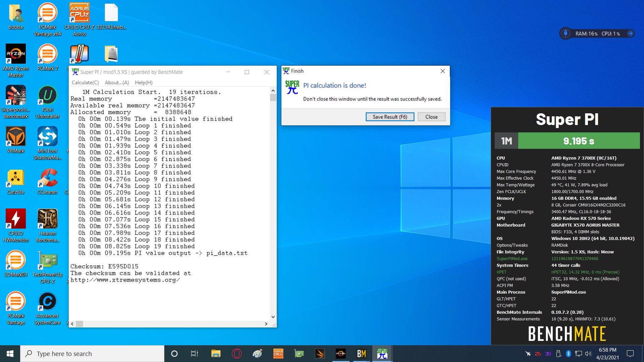Open the Aorus CPU-Z taskbar icon
Screen dimensions: 644x362
coord(278,354)
